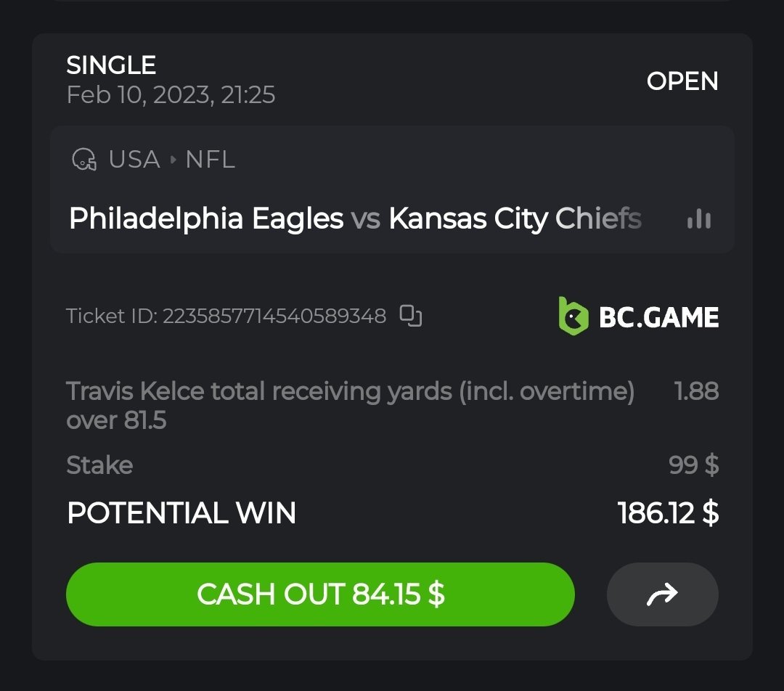Click the breadcrumb arrow between USA and NFL
Screen dimensions: 784x691
pyautogui.click(x=173, y=160)
